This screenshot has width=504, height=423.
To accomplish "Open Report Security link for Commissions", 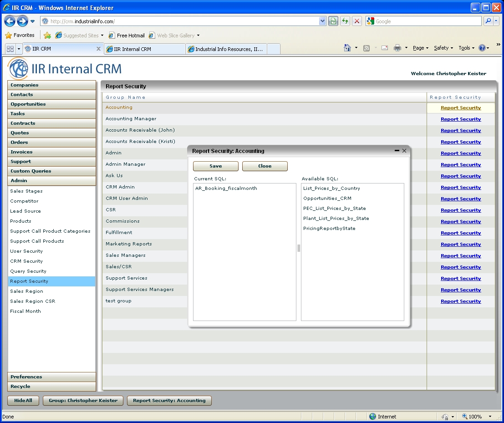I will (460, 222).
